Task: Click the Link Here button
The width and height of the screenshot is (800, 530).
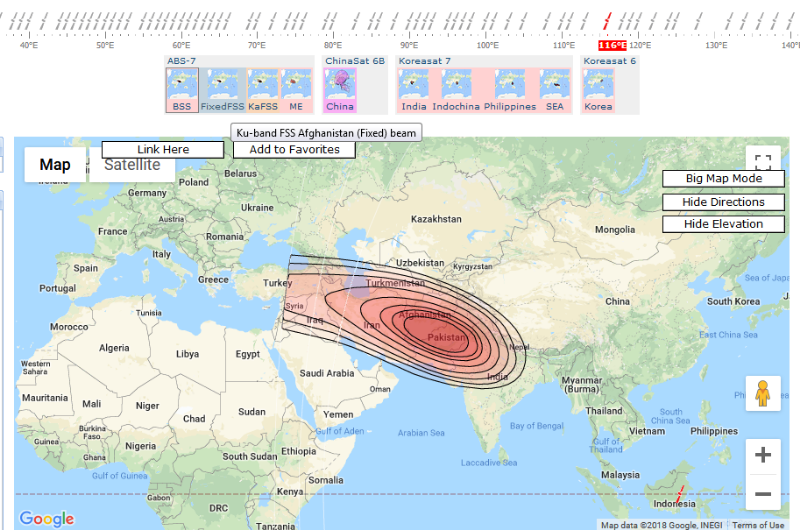Action: coord(163,149)
